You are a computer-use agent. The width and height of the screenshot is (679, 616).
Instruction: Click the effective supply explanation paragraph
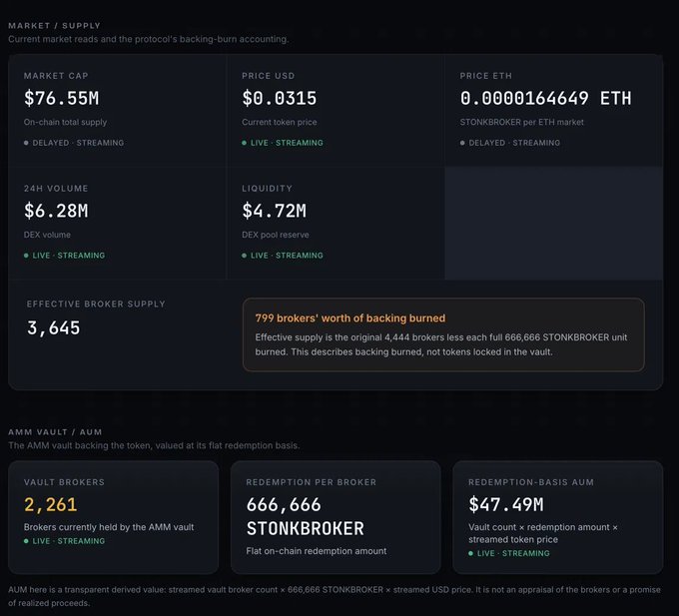pos(440,344)
